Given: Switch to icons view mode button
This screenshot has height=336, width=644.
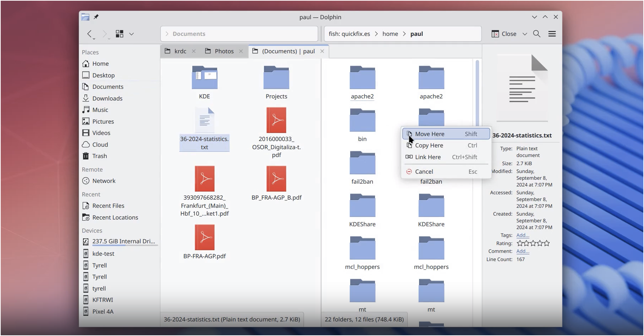Looking at the screenshot, I should click(120, 34).
